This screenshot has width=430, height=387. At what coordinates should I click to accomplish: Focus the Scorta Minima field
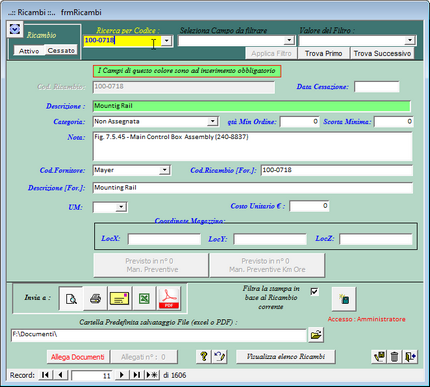[393, 122]
